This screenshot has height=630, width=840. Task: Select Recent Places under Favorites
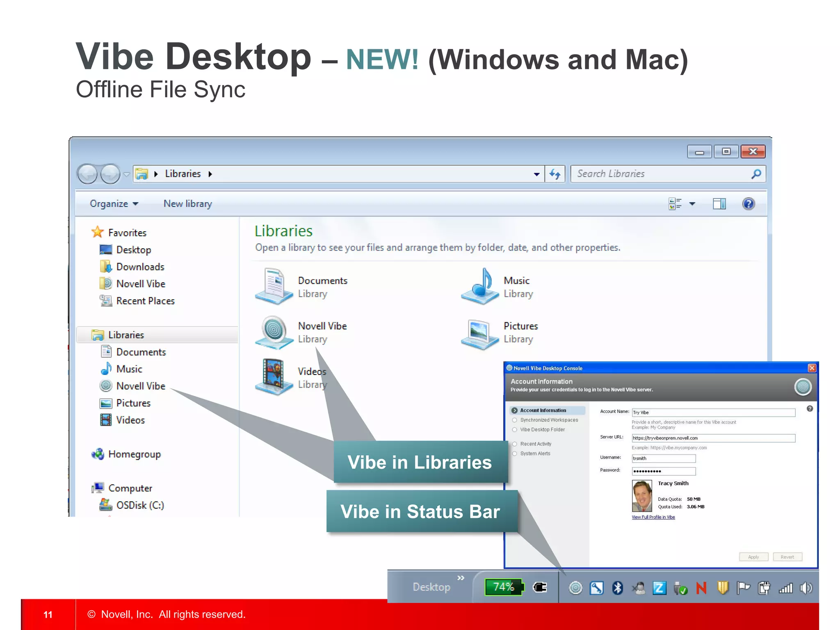click(137, 301)
